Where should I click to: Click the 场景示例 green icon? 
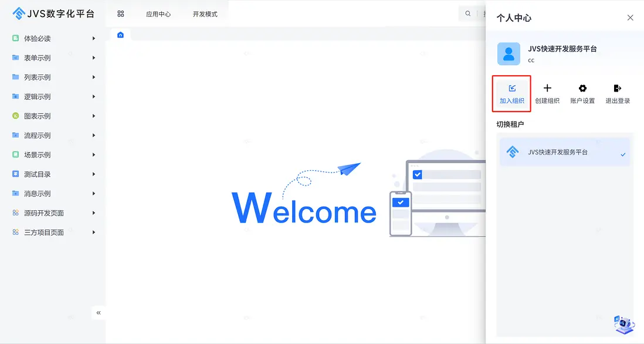click(x=16, y=154)
